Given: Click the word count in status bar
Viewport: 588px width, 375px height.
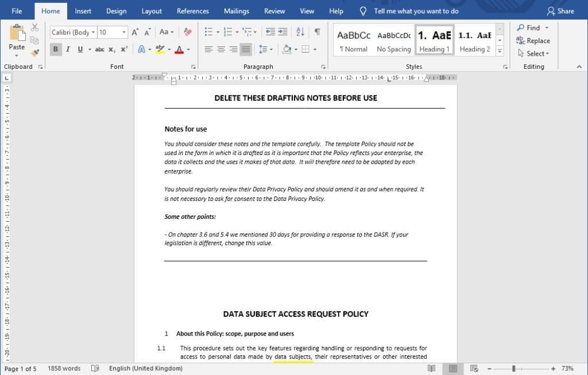Looking at the screenshot, I should coord(64,368).
